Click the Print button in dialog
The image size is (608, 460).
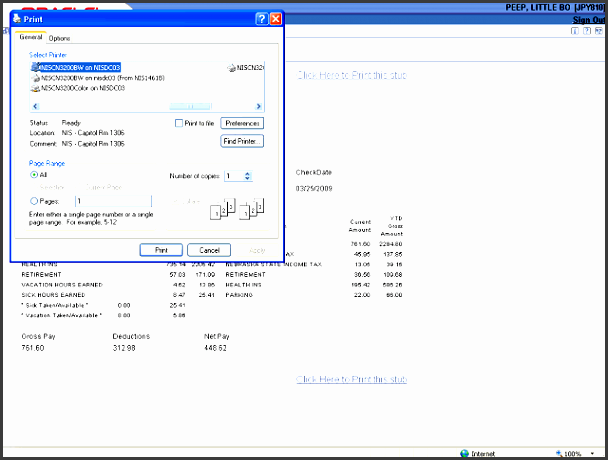161,250
